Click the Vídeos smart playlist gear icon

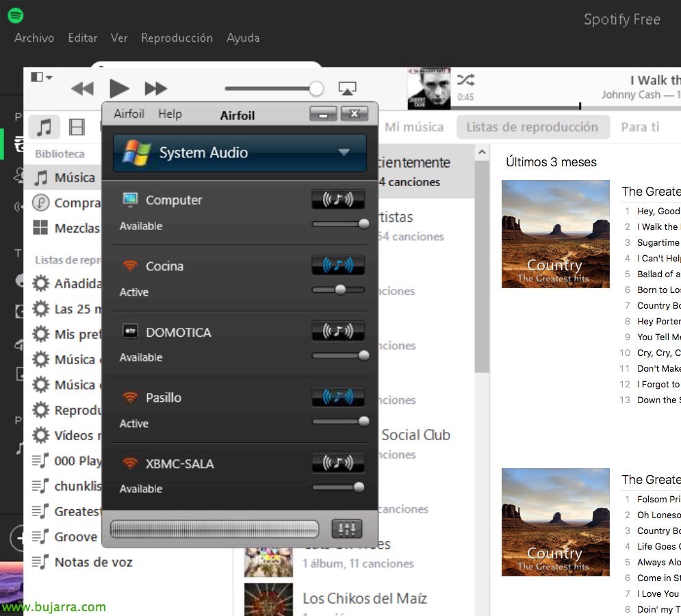(x=41, y=435)
